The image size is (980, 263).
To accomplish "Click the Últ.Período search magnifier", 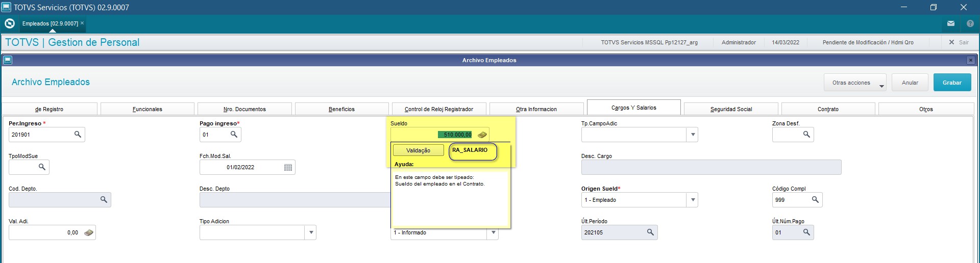I will tap(650, 232).
